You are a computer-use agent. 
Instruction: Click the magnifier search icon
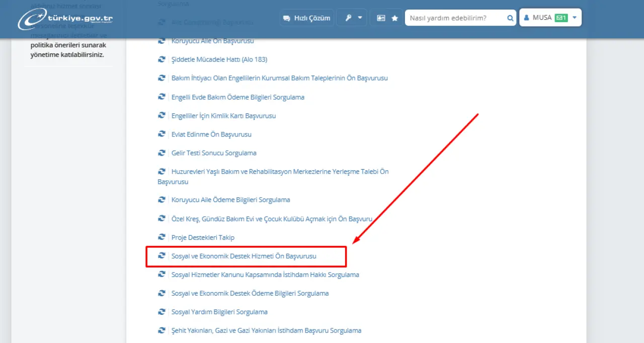pyautogui.click(x=510, y=18)
